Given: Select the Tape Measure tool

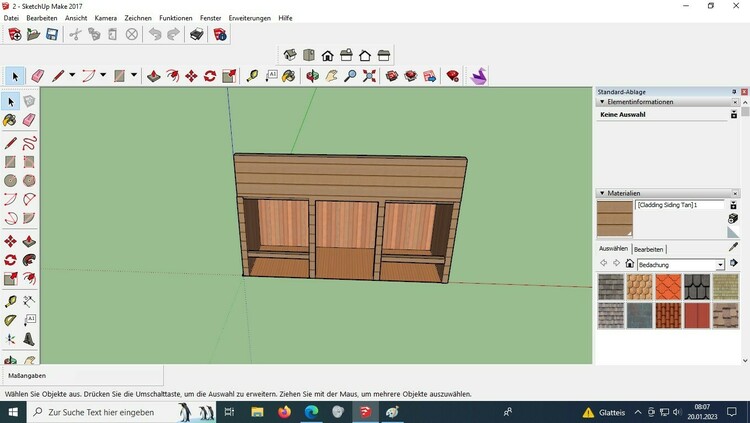Looking at the screenshot, I should 251,76.
